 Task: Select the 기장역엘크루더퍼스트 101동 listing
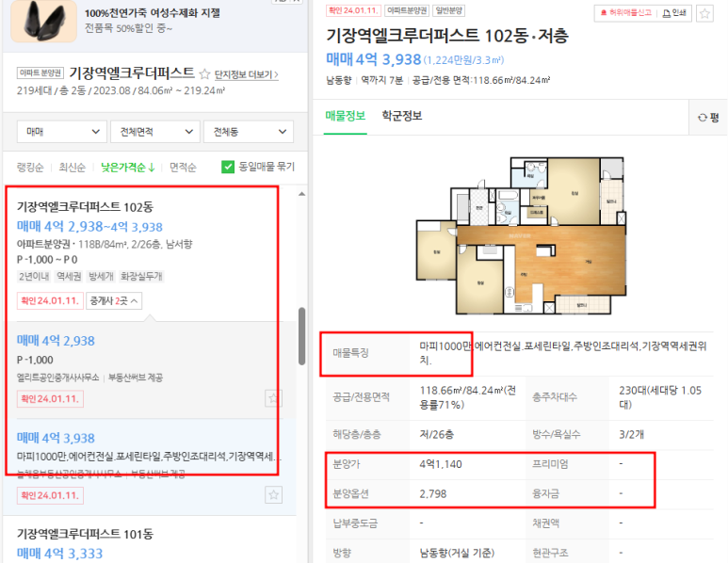(x=85, y=534)
